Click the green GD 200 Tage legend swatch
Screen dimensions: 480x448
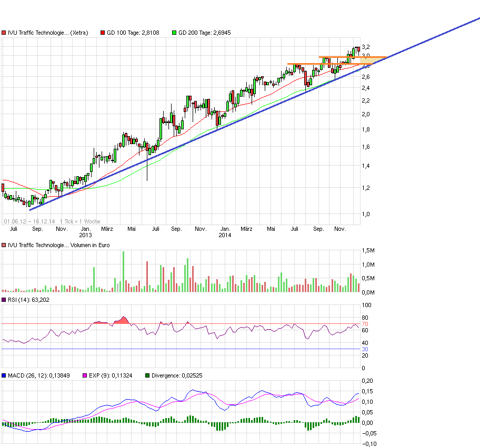pyautogui.click(x=174, y=33)
